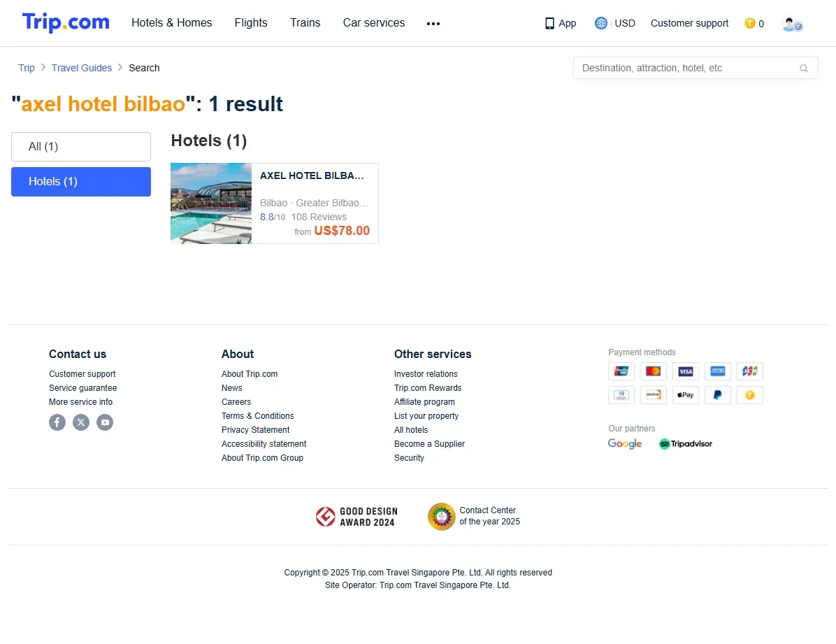Open the Security footer link
Screen dimensions: 836x644
point(409,458)
